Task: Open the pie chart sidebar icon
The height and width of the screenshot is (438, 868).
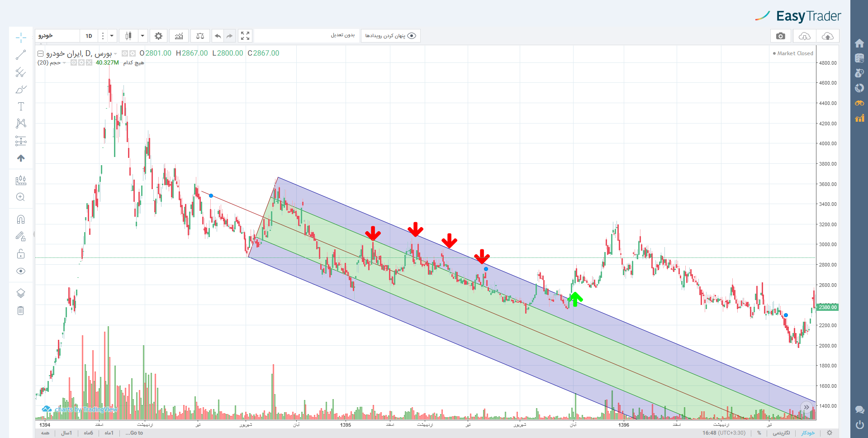Action: [859, 88]
